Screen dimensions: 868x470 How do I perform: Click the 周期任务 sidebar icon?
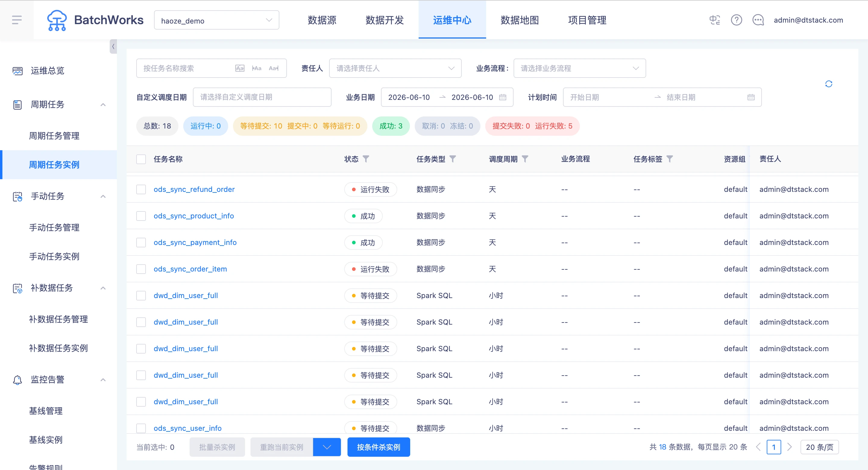[17, 105]
